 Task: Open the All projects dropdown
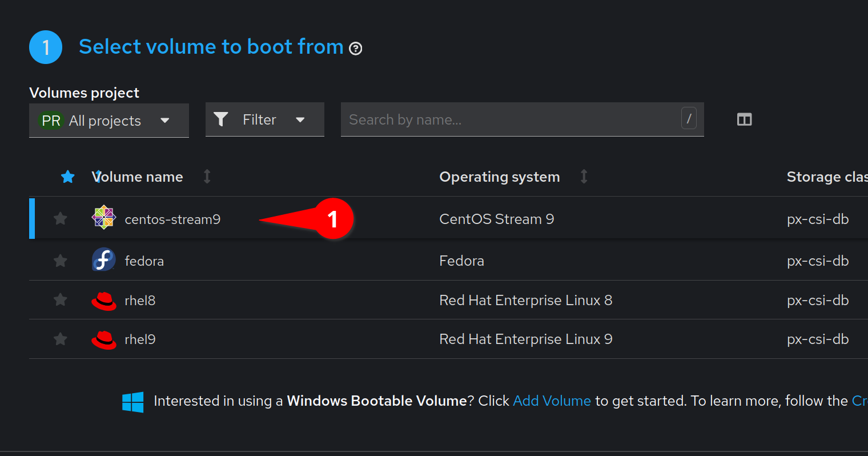click(x=165, y=121)
